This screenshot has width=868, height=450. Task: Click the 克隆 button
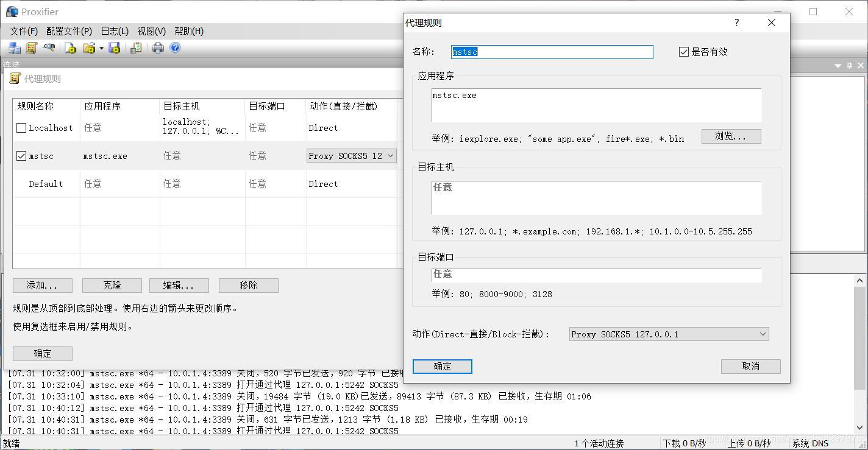tap(112, 286)
